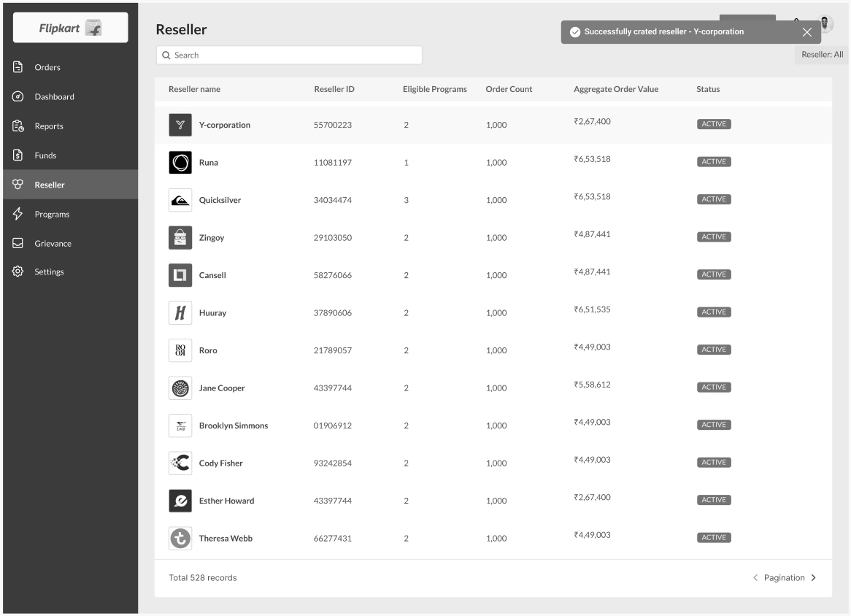
Task: Click reseller ID 01906912
Action: pyautogui.click(x=333, y=426)
